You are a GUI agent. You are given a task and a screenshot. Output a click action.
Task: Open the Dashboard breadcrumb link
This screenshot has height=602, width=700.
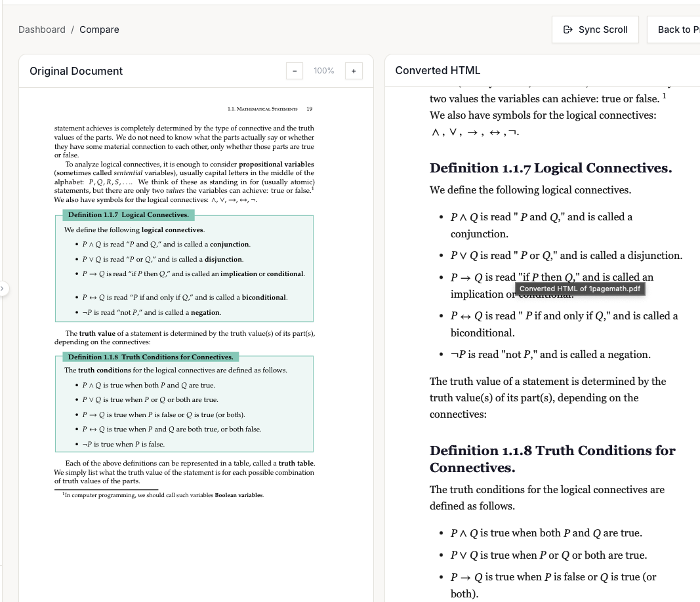[x=41, y=30]
